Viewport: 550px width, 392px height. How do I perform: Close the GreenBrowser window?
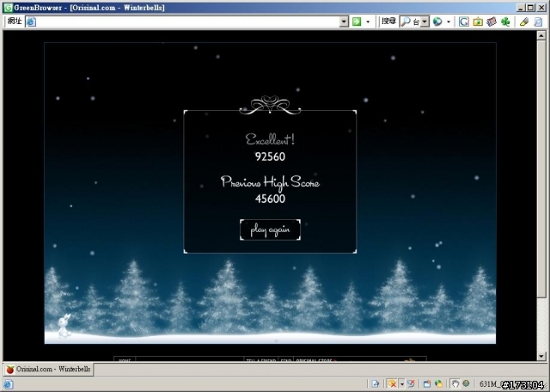[541, 8]
